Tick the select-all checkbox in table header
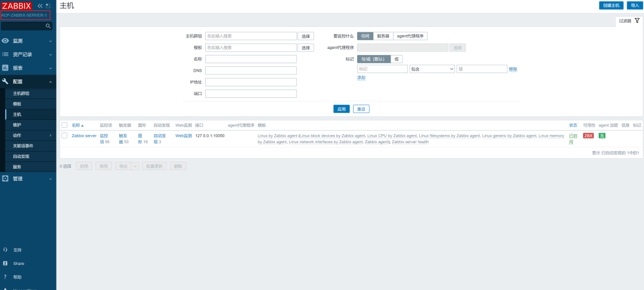Screen dimensions: 644x290 tap(64, 125)
